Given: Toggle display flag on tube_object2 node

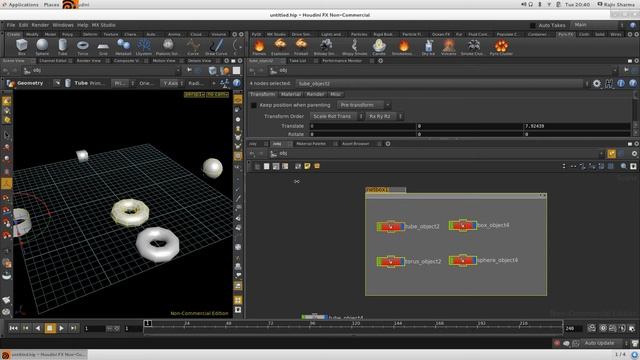Looking at the screenshot, I should click(x=402, y=227).
